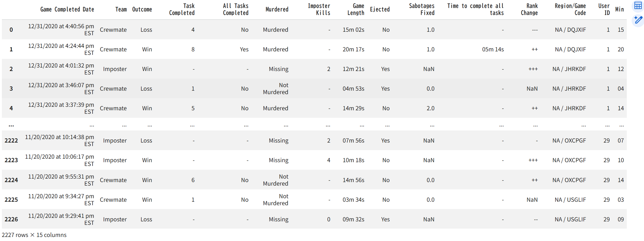Click the Time to complete all tasks header

pos(476,9)
